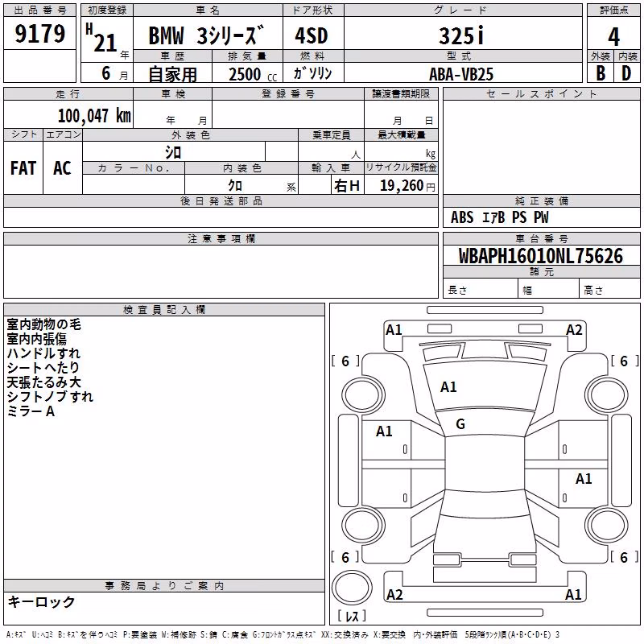Select the A1 mark on the hood
The image size is (644, 644).
click(448, 387)
